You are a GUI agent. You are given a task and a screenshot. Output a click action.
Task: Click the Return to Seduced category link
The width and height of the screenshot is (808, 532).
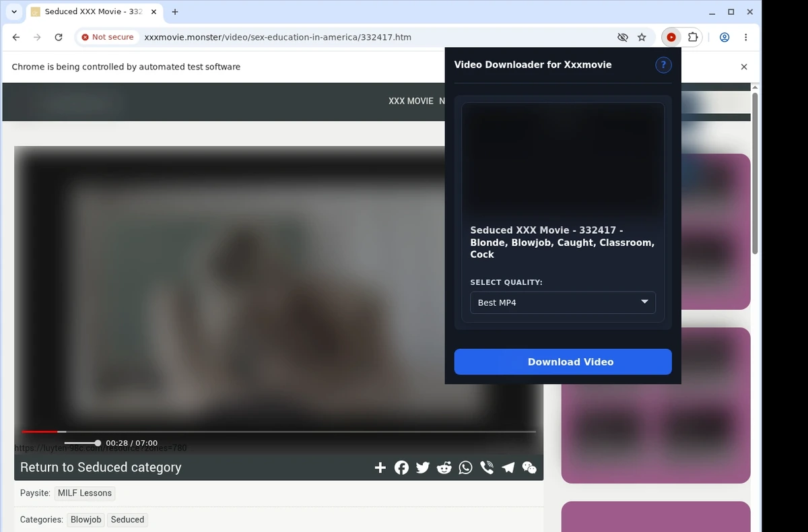point(101,467)
